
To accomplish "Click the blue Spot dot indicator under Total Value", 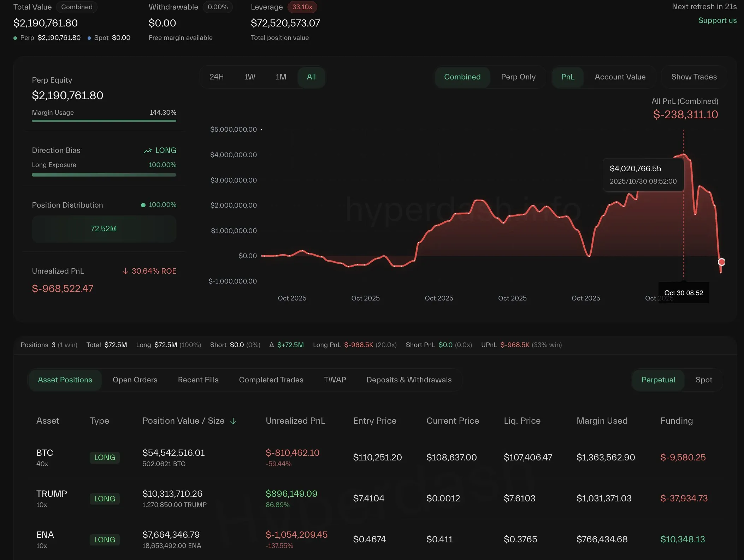I will pos(89,38).
